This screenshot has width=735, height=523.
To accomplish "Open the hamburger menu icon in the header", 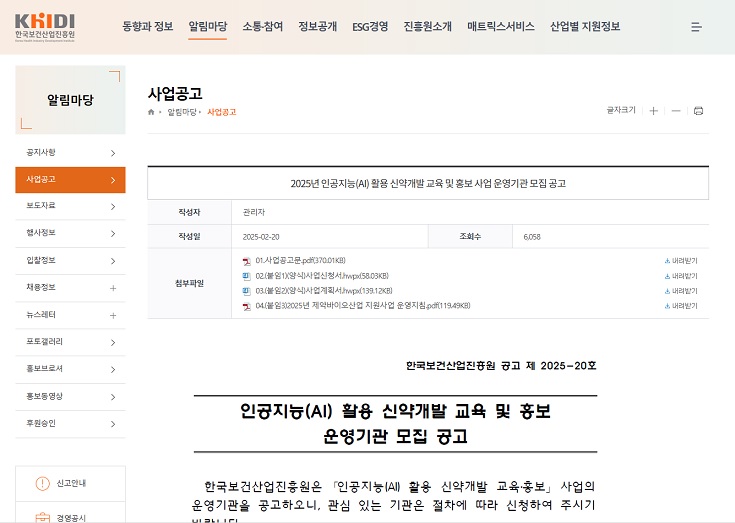I will click(696, 27).
